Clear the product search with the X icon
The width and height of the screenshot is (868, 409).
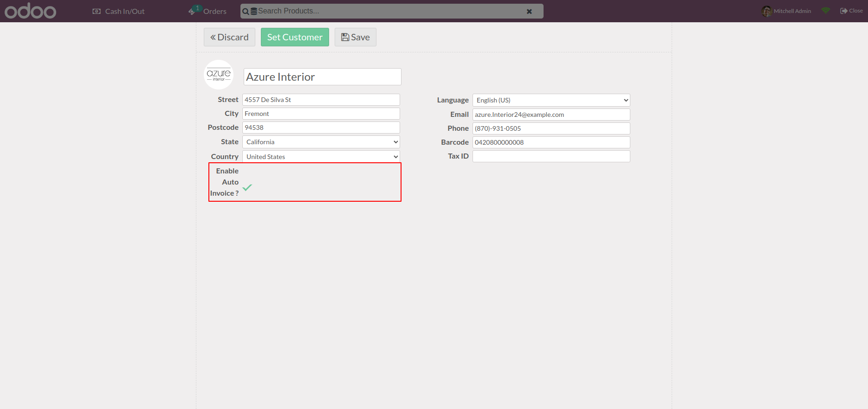tap(529, 11)
